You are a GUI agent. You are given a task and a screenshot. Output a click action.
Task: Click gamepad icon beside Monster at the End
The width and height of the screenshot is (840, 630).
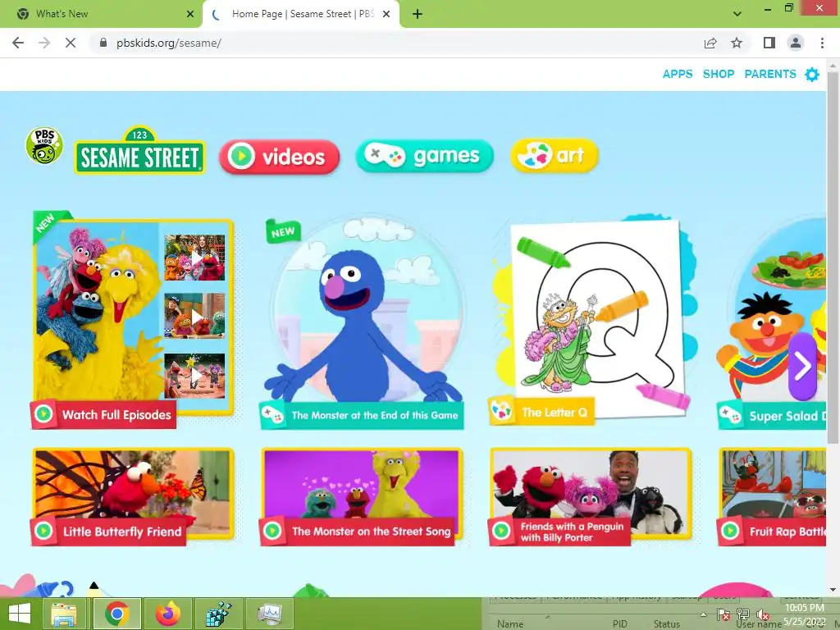[272, 414]
